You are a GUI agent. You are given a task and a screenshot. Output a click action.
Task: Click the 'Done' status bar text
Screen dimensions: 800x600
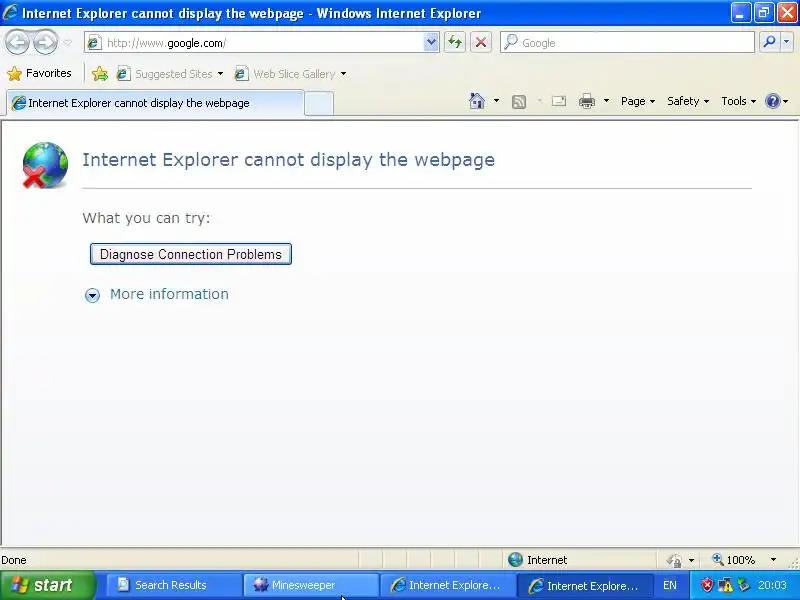[x=14, y=560]
